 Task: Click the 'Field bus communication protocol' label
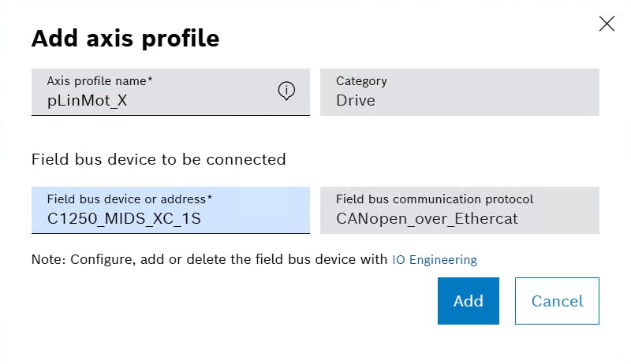tap(435, 199)
